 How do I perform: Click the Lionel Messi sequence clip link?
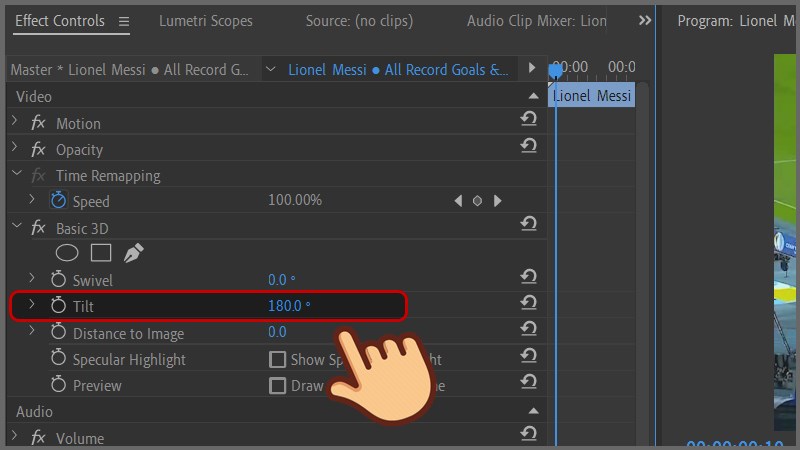(x=398, y=69)
